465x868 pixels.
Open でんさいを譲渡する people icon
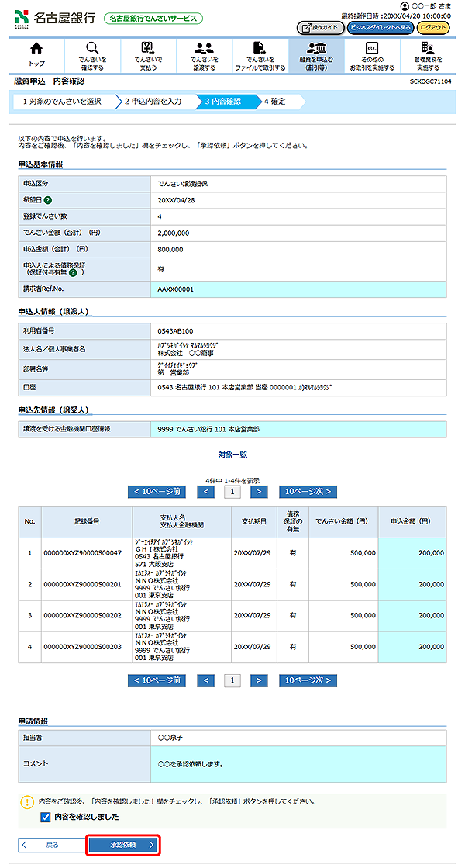(204, 49)
